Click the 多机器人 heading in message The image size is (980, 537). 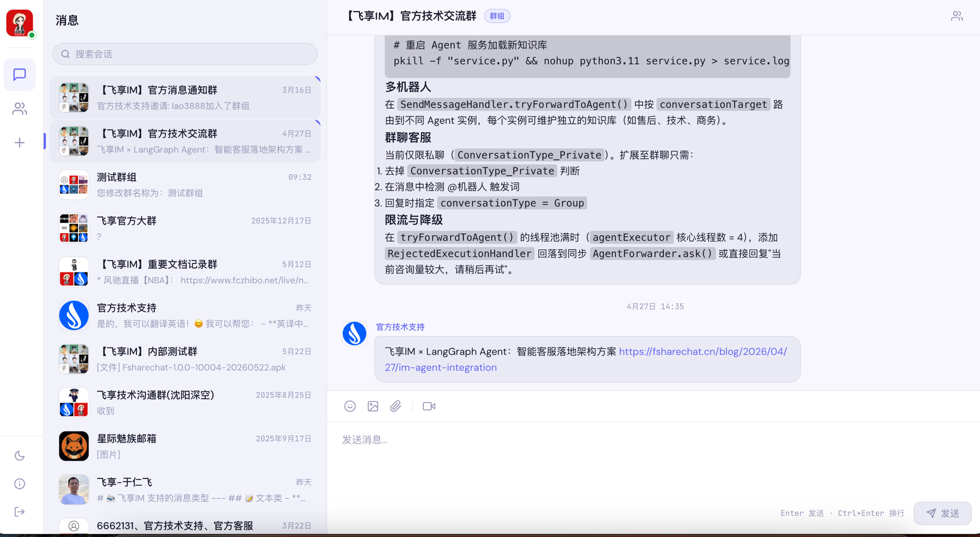pyautogui.click(x=408, y=87)
